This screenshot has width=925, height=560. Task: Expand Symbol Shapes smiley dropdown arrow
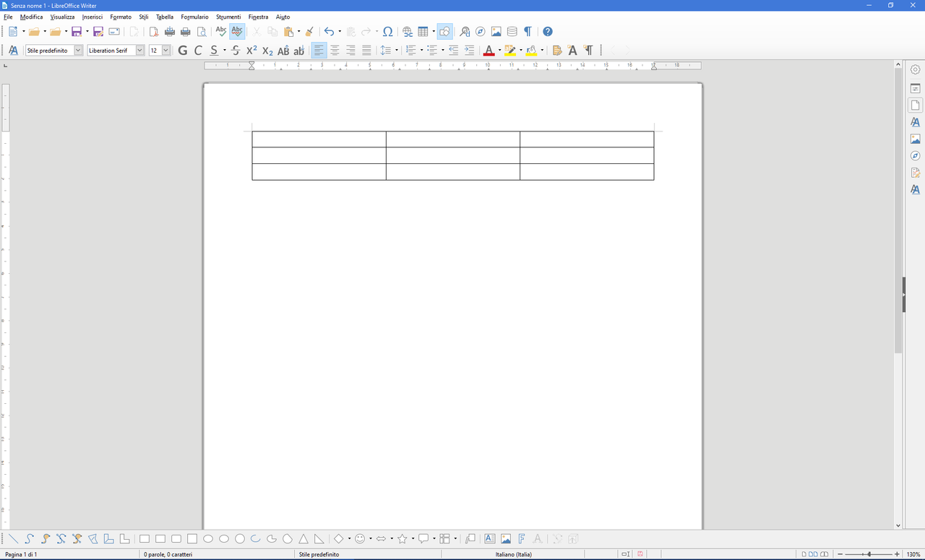(x=371, y=538)
